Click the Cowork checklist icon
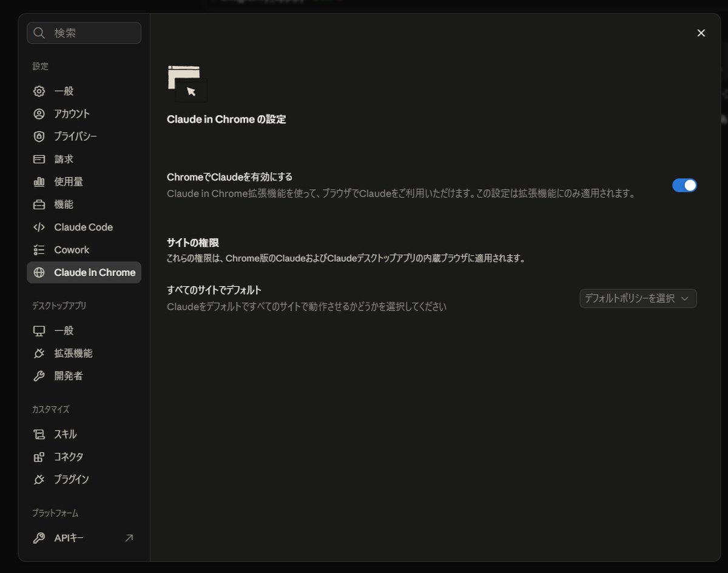Image resolution: width=728 pixels, height=573 pixels. (x=39, y=250)
